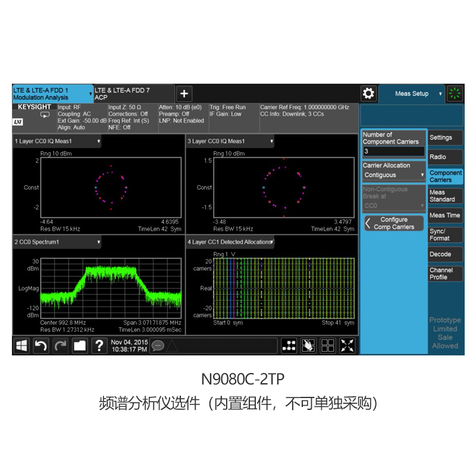
Task: Open the help question mark icon
Action: point(99,346)
